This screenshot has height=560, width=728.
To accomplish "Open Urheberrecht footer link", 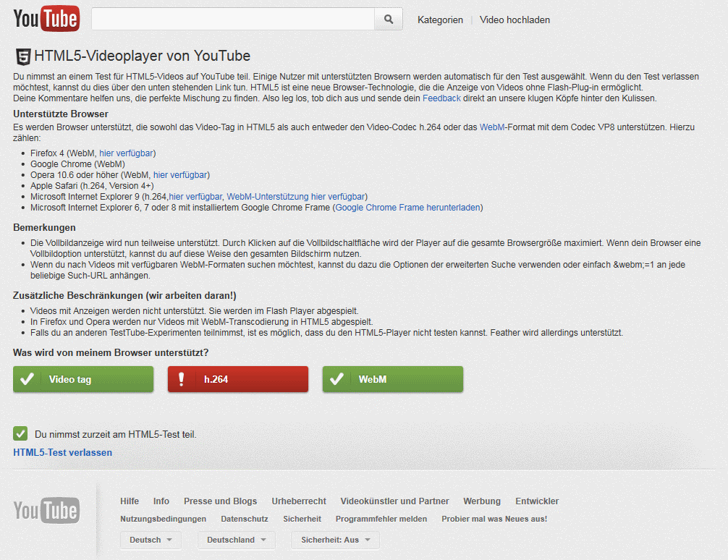I will point(299,501).
